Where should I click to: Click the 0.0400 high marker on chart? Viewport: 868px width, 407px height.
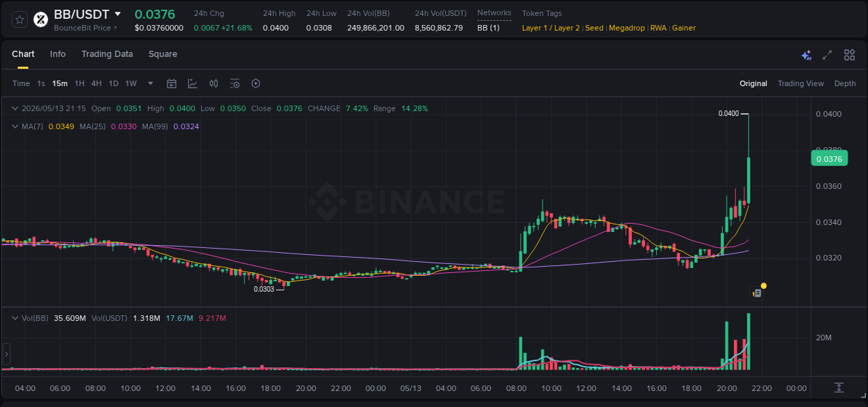(728, 113)
